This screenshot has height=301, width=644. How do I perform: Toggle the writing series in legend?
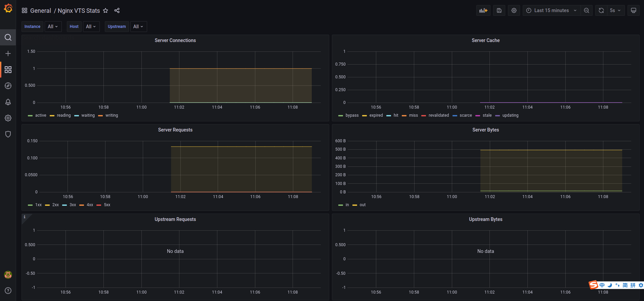112,115
